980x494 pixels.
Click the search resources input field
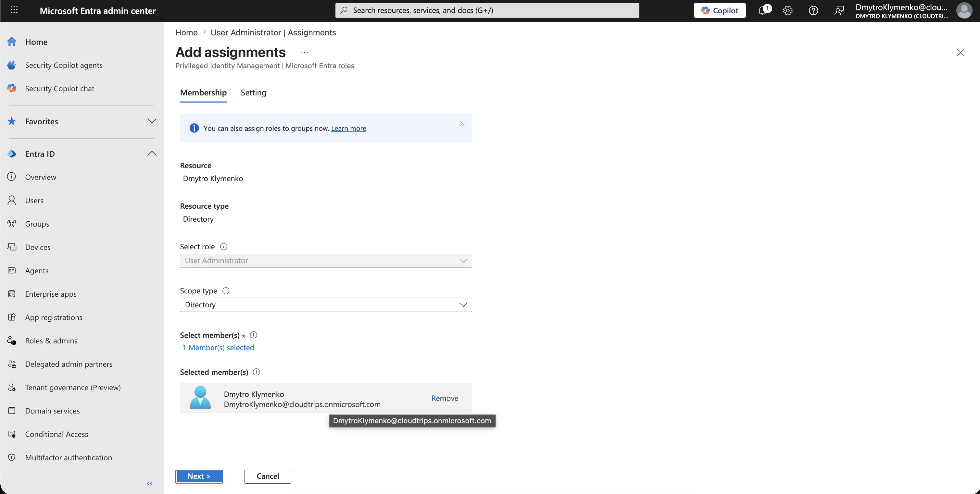tap(487, 10)
